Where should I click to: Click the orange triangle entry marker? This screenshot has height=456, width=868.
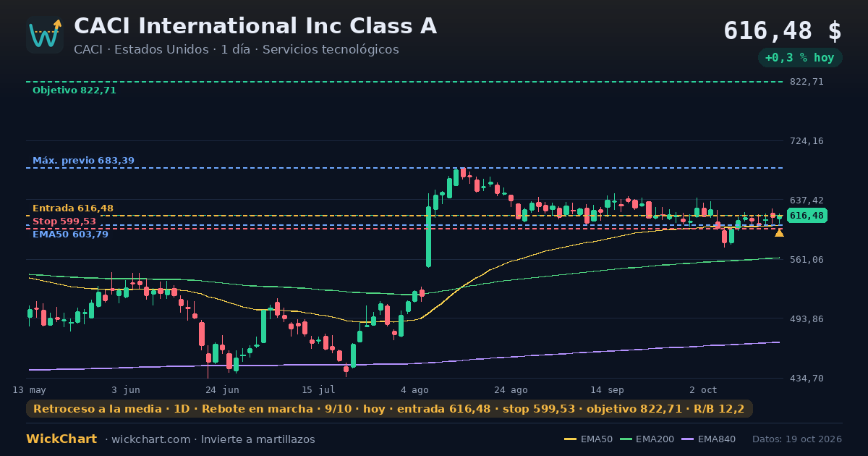tap(779, 232)
